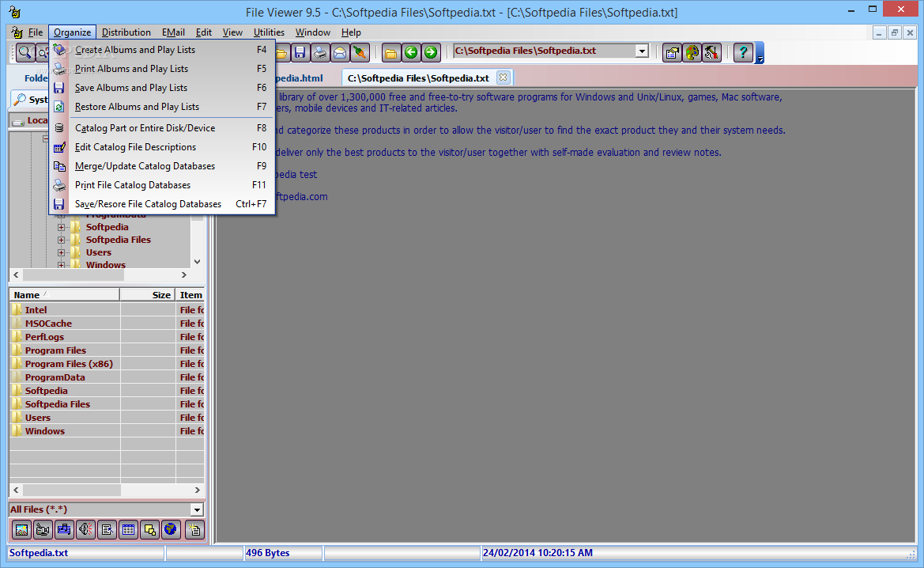Click the tools/utilities toolbar icon

point(712,52)
